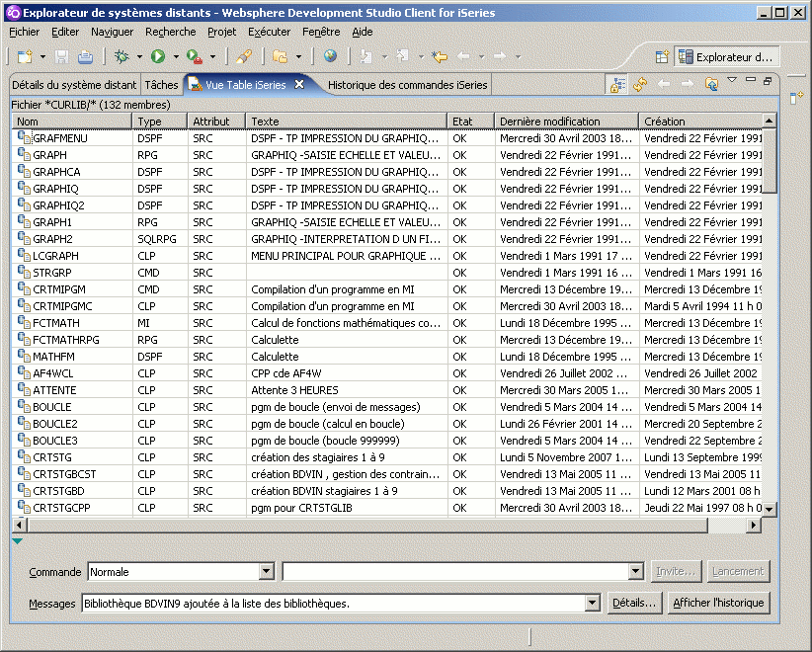Maximize the table view panel
Screen dimensions: 812x652
point(768,80)
